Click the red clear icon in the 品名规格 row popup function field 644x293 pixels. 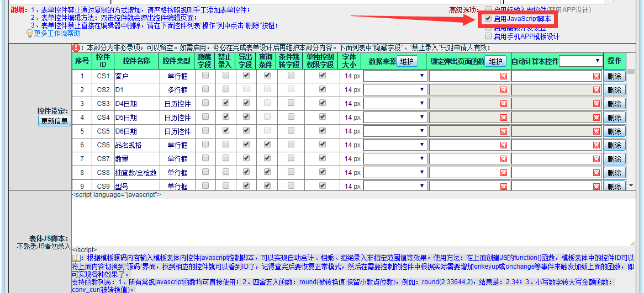(503, 145)
